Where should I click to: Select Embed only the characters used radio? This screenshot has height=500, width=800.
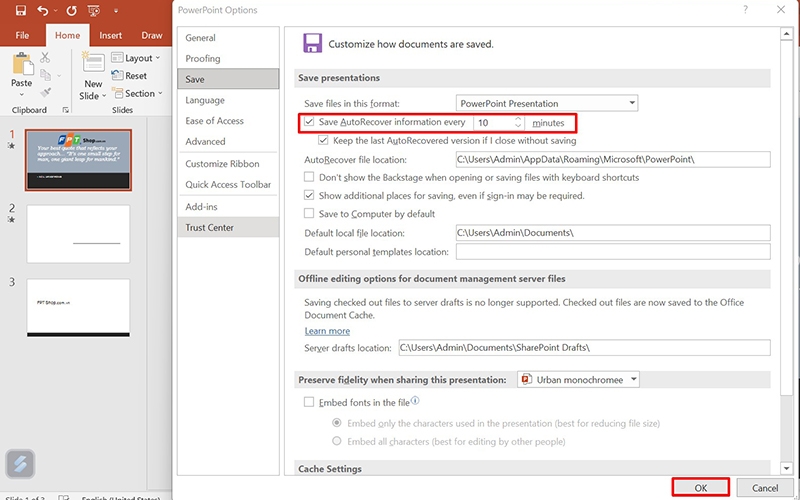pos(337,423)
